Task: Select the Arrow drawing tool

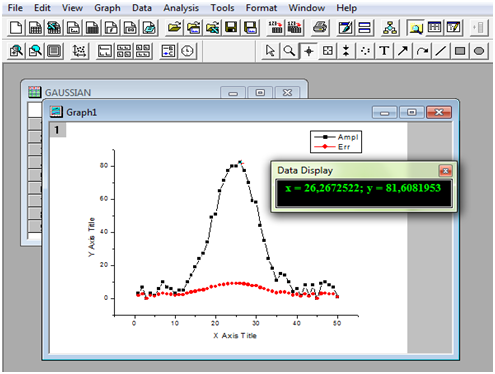Action: coord(403,51)
